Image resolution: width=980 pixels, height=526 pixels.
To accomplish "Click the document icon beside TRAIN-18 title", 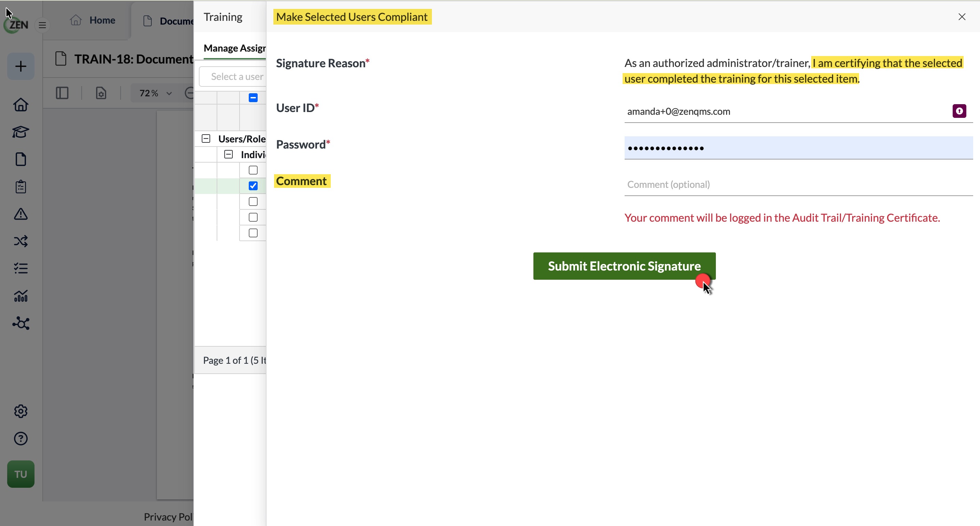I will [61, 59].
